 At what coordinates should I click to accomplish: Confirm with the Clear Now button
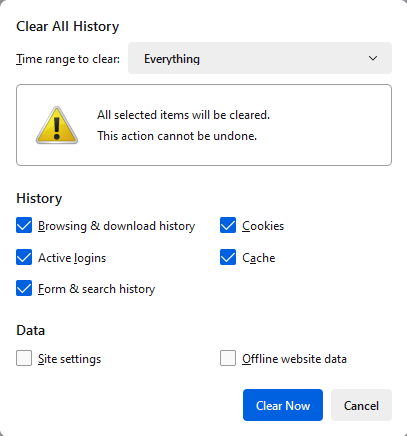coord(283,405)
